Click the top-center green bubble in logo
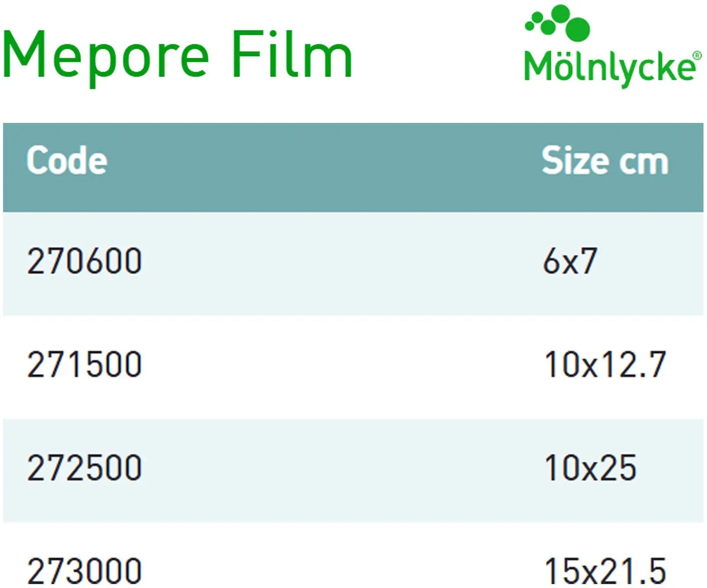 click(560, 13)
